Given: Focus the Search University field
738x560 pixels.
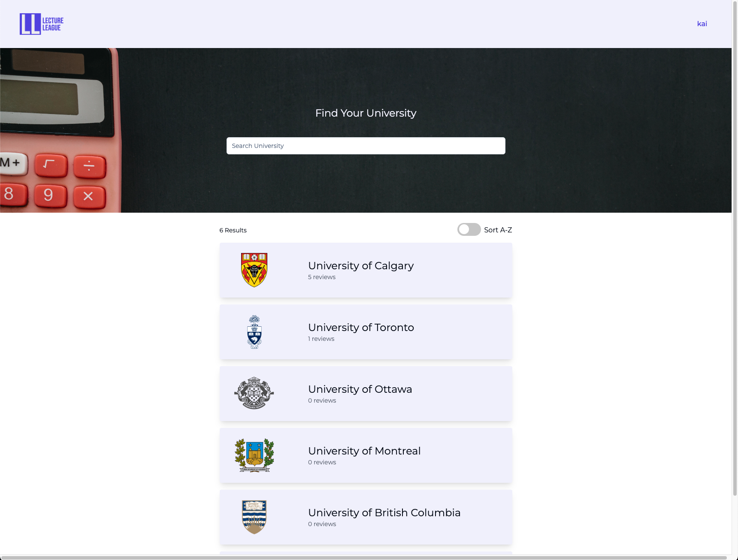Looking at the screenshot, I should coord(366,146).
